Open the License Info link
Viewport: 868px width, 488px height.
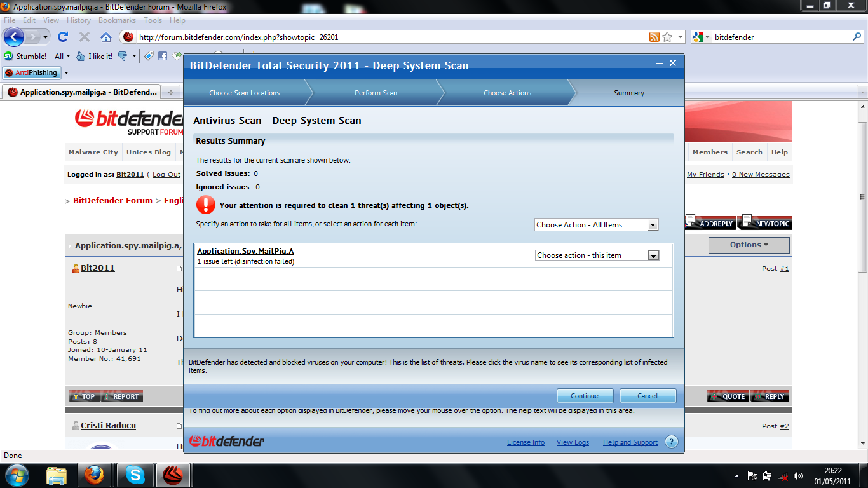click(526, 442)
